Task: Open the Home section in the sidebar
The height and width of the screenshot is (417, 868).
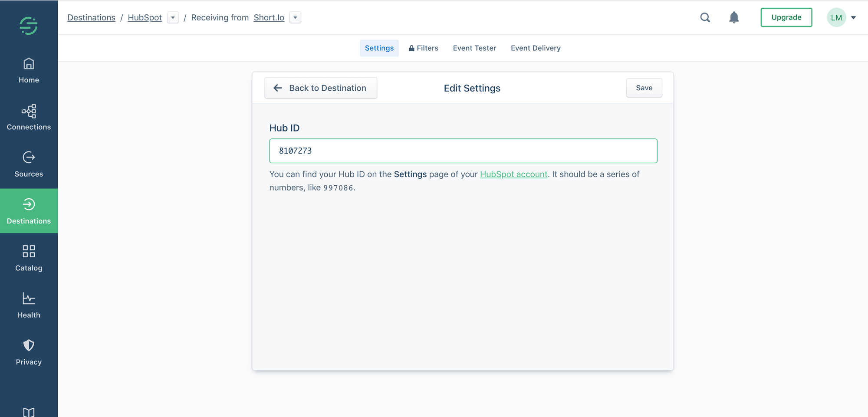Action: (29, 71)
